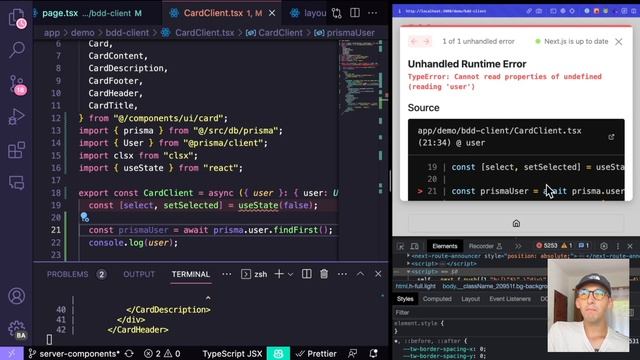The image size is (640, 360).
Task: Kill the terminal with the trash icon
Action: [x=324, y=274]
